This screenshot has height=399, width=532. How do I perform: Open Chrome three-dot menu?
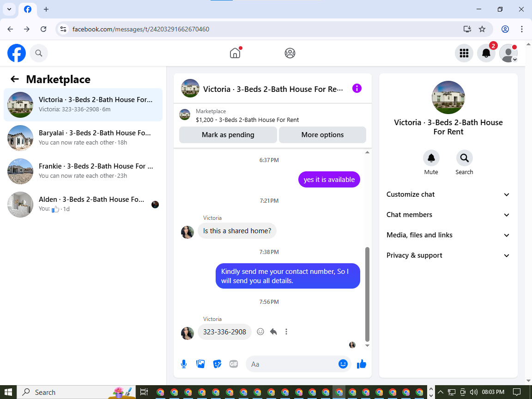[522, 29]
